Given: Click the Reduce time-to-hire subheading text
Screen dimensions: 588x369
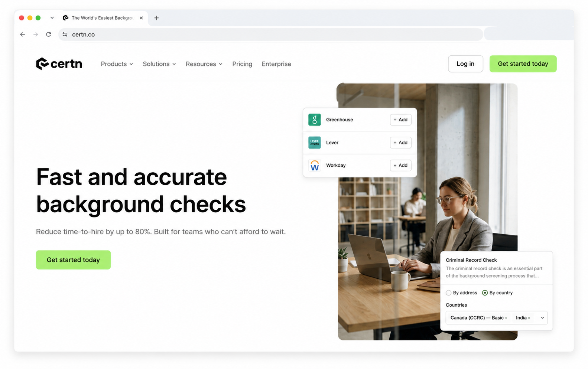Looking at the screenshot, I should click(161, 232).
